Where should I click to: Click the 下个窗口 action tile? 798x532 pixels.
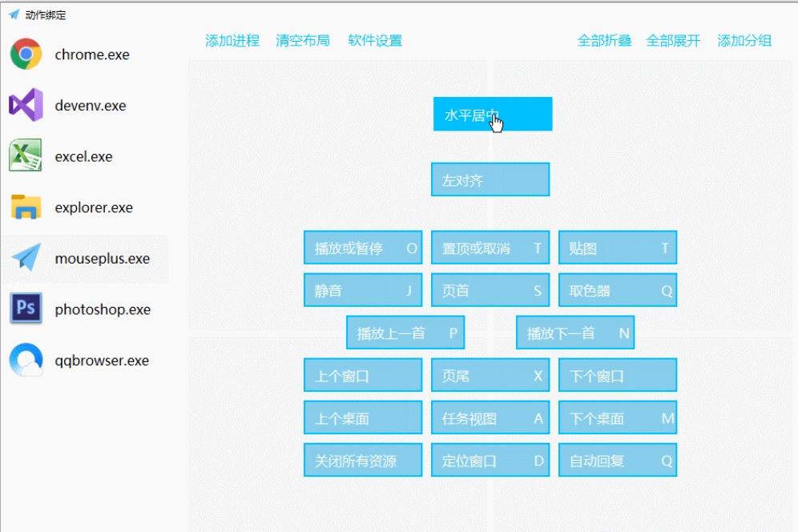coord(618,375)
